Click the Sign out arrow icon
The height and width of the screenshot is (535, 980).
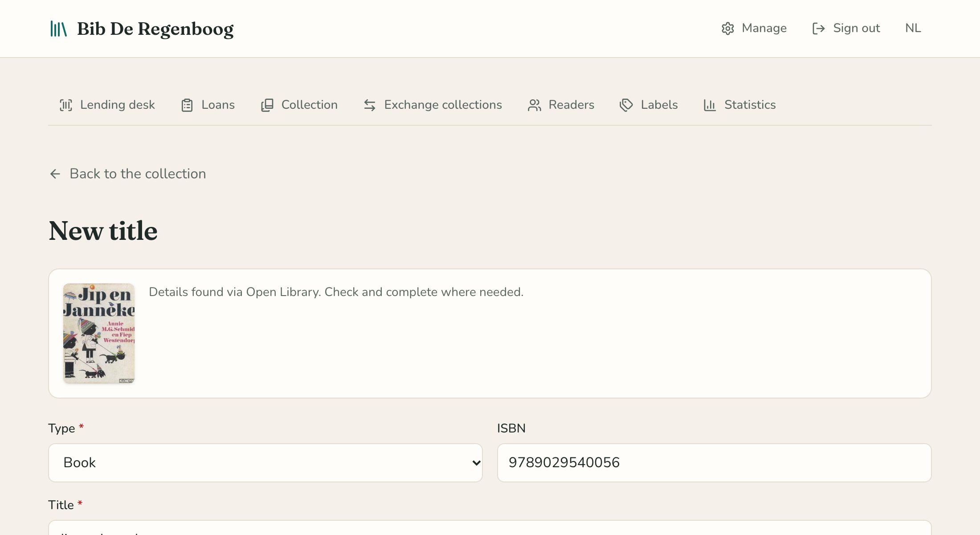(818, 29)
